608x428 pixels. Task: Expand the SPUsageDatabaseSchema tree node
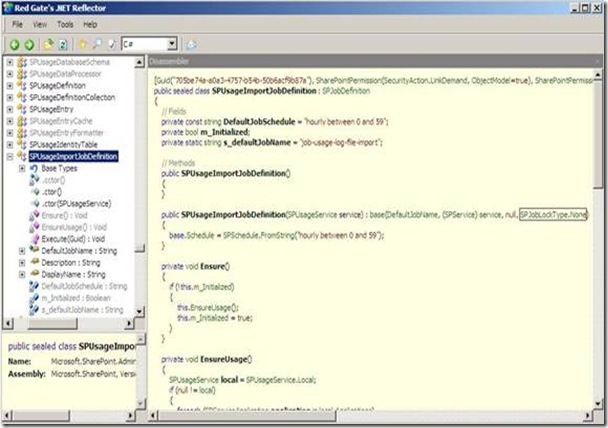(9, 62)
